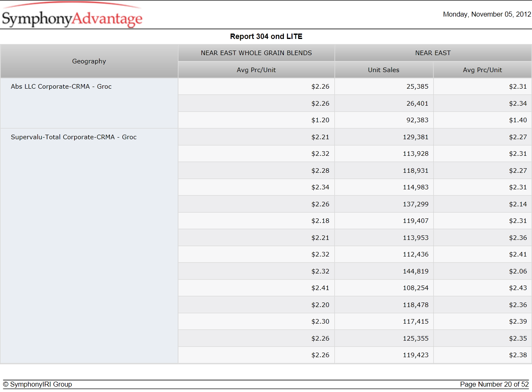The height and width of the screenshot is (392, 532).
Task: Click unit sales value 114,983
Action: click(x=416, y=187)
